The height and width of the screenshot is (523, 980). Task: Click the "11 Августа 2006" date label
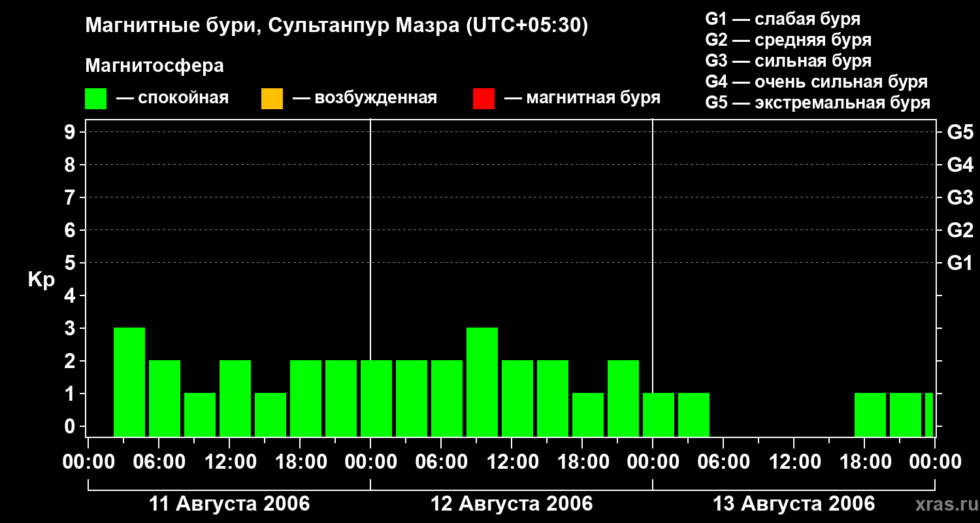230,504
